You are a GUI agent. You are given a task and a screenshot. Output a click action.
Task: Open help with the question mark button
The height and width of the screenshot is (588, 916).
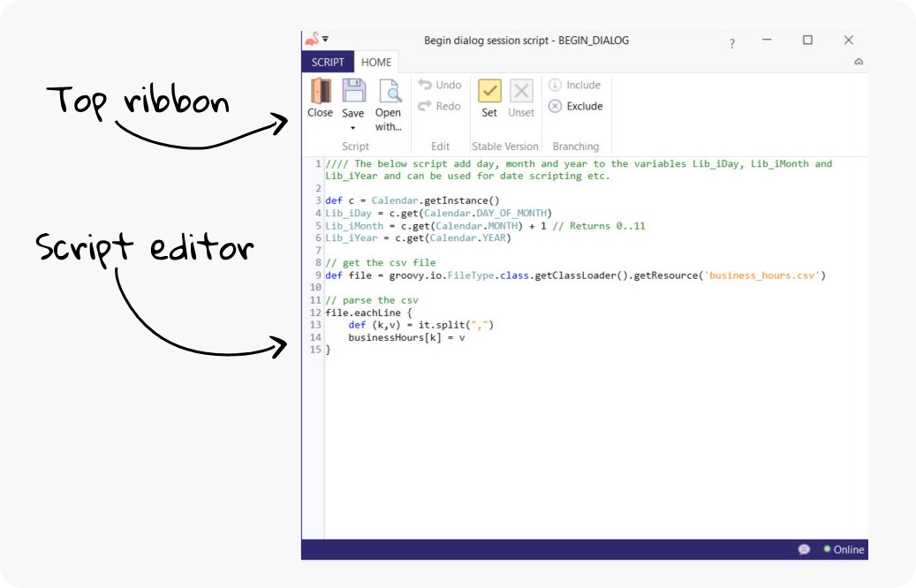point(731,41)
